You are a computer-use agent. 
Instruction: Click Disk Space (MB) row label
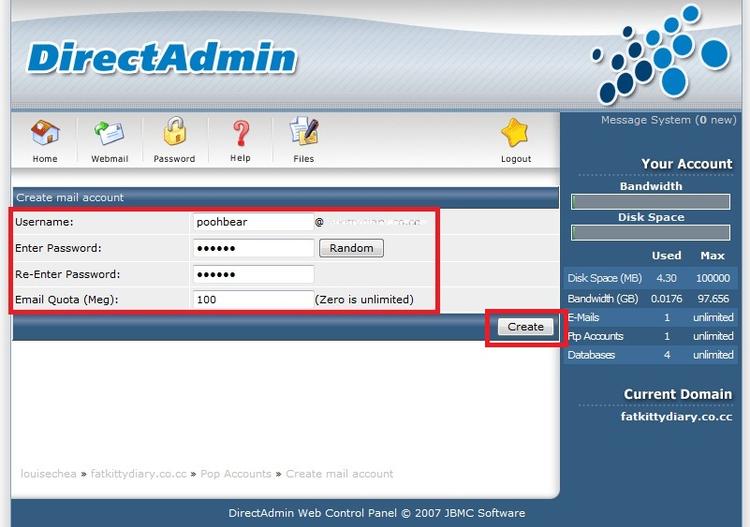[x=605, y=278]
